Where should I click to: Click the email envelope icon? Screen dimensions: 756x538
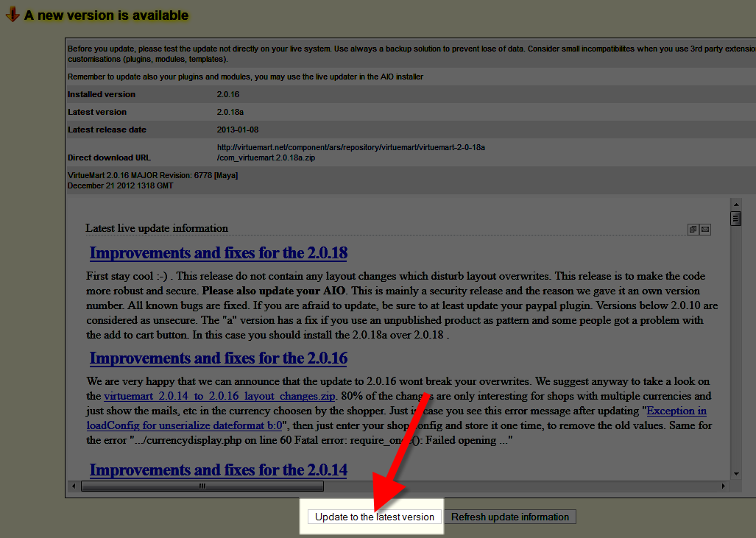coord(705,230)
